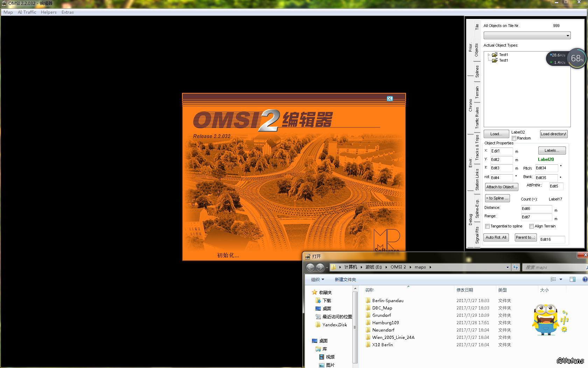
Task: Click the forward arrow in file dialog
Action: (x=320, y=267)
